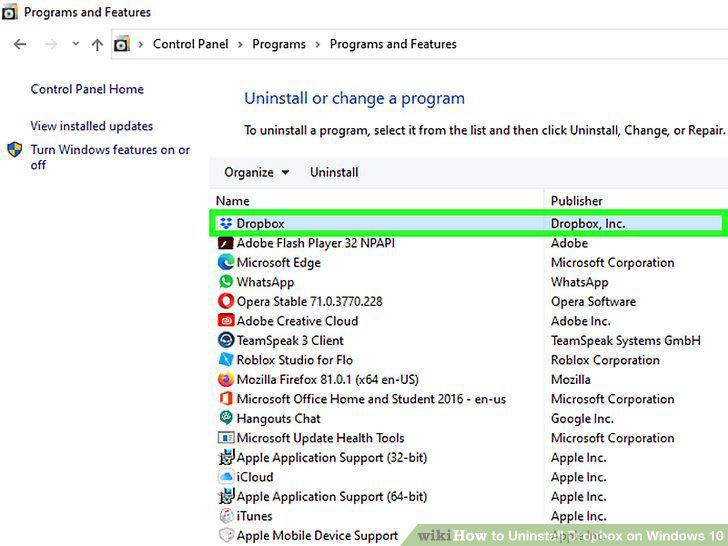Click the Google Inc. publisher cell
The image size is (728, 546).
click(582, 418)
